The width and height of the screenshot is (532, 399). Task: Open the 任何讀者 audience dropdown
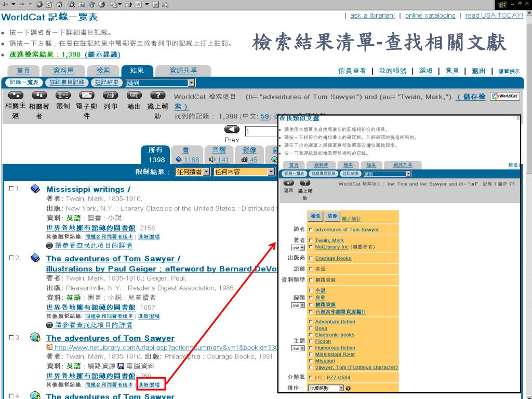coord(193,172)
